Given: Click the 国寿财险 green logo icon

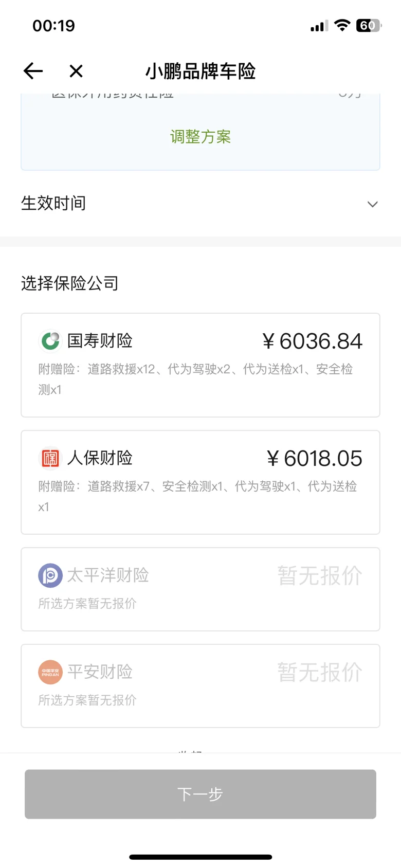Looking at the screenshot, I should pos(50,341).
